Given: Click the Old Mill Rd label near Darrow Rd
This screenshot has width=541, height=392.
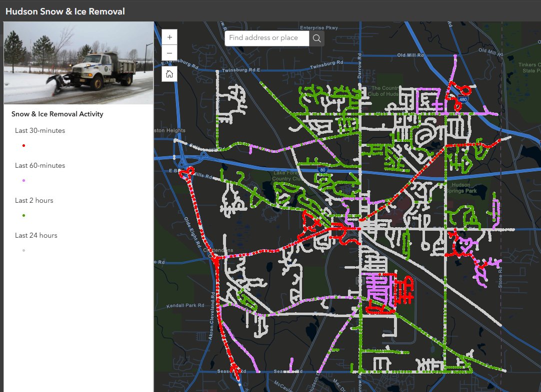Looking at the screenshot, I should pyautogui.click(x=410, y=55).
